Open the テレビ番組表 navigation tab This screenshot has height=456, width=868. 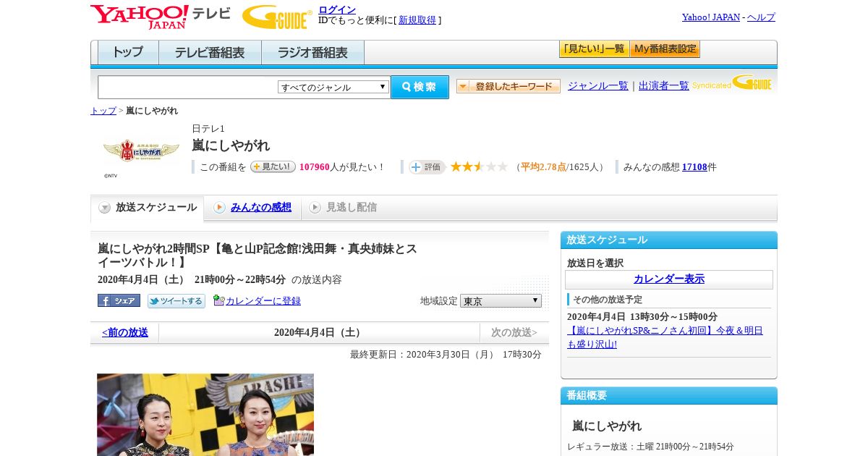(x=210, y=53)
